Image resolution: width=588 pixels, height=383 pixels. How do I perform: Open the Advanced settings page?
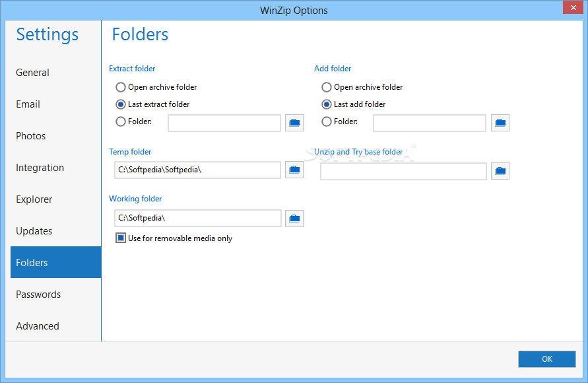(x=56, y=326)
